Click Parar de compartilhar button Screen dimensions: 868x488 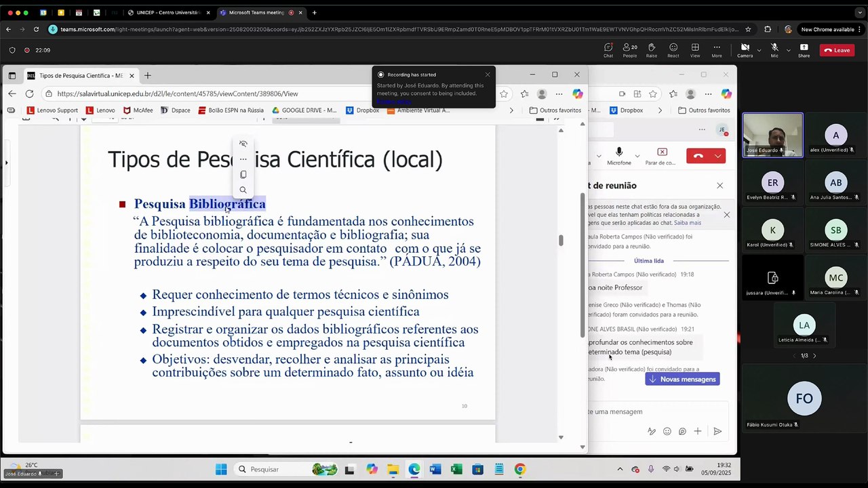coord(660,156)
